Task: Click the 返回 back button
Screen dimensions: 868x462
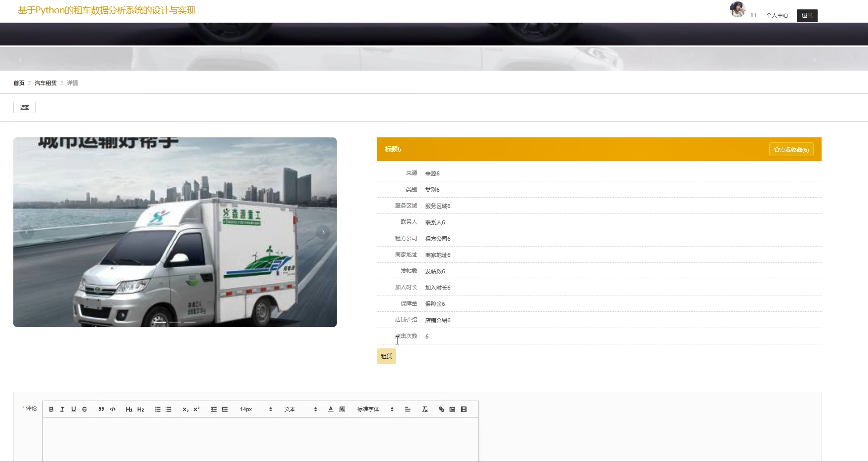Action: pos(24,107)
